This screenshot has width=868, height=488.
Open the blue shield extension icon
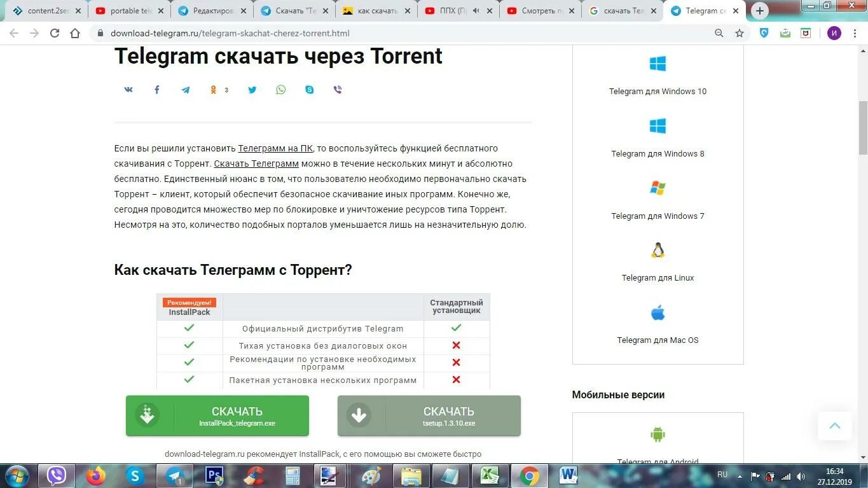pos(764,33)
